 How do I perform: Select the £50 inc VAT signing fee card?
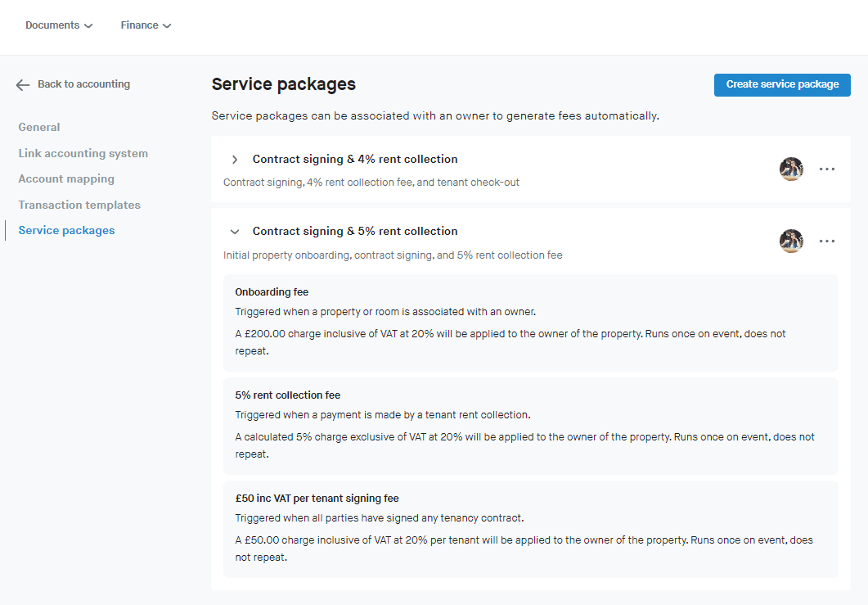click(530, 529)
